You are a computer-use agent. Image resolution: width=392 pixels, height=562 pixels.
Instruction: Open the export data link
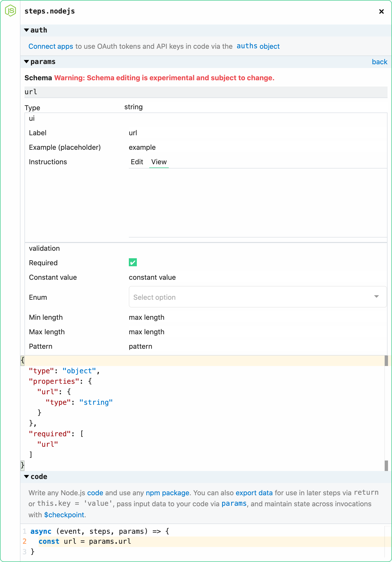coord(254,493)
